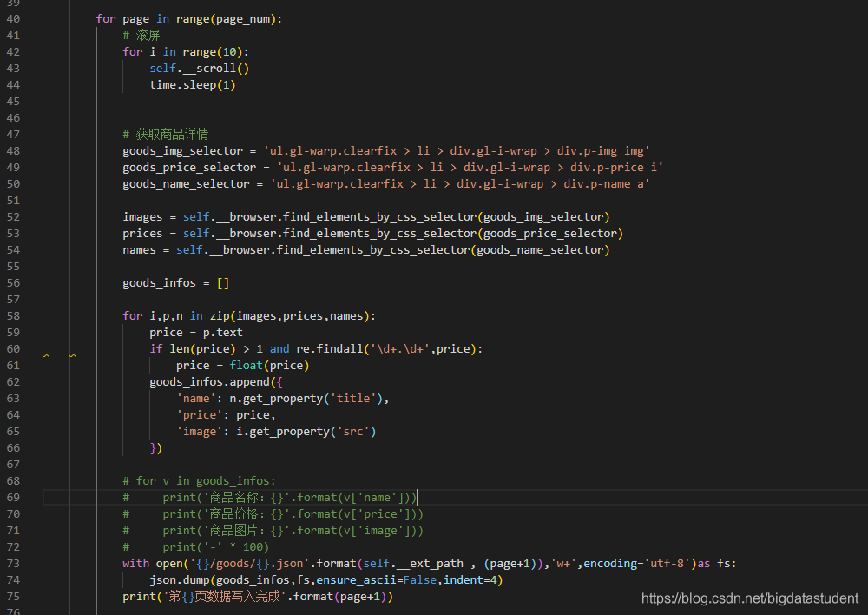The width and height of the screenshot is (868, 615).
Task: Click line number 75 in the gutter
Action: point(13,597)
